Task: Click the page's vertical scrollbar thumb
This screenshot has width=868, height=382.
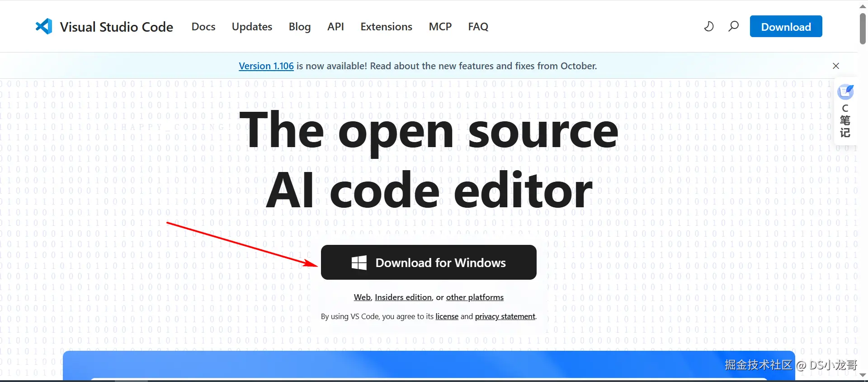Action: (x=863, y=28)
